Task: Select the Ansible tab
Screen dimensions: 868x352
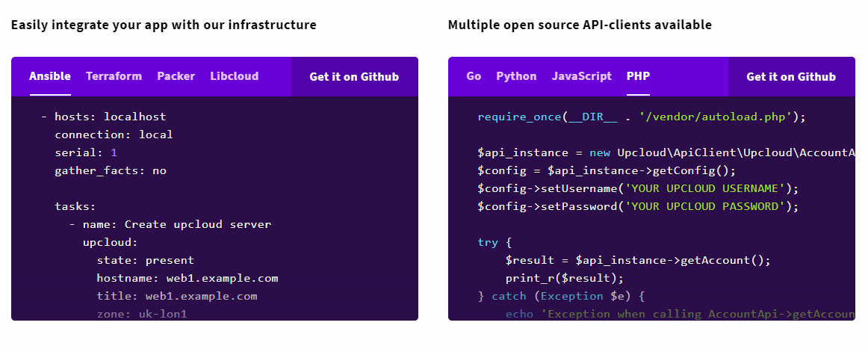Action: pyautogui.click(x=50, y=76)
